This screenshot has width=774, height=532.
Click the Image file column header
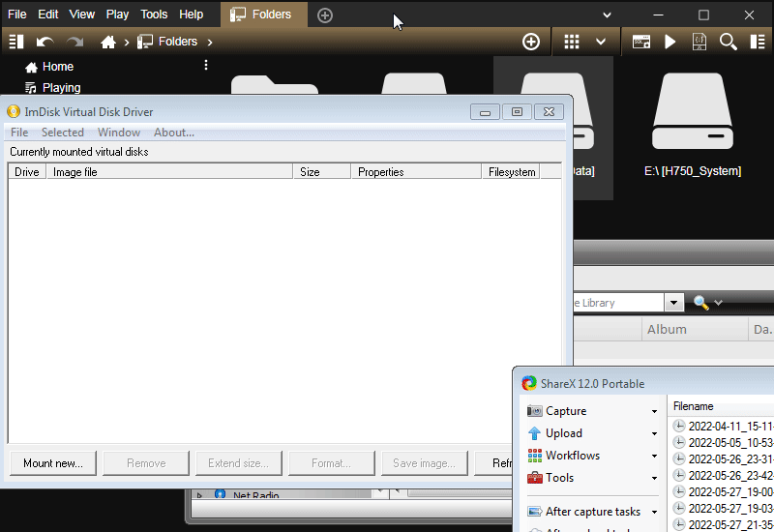tap(168, 172)
